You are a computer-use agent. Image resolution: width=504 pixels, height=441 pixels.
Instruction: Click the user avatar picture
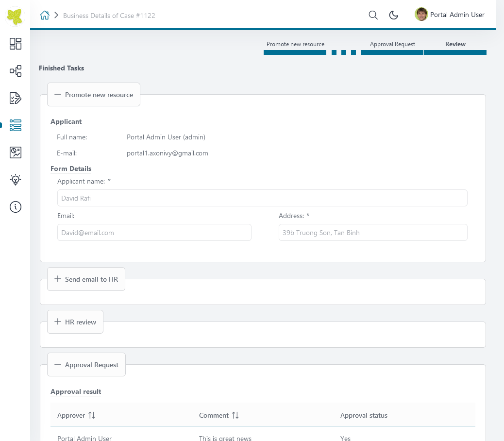(x=421, y=14)
